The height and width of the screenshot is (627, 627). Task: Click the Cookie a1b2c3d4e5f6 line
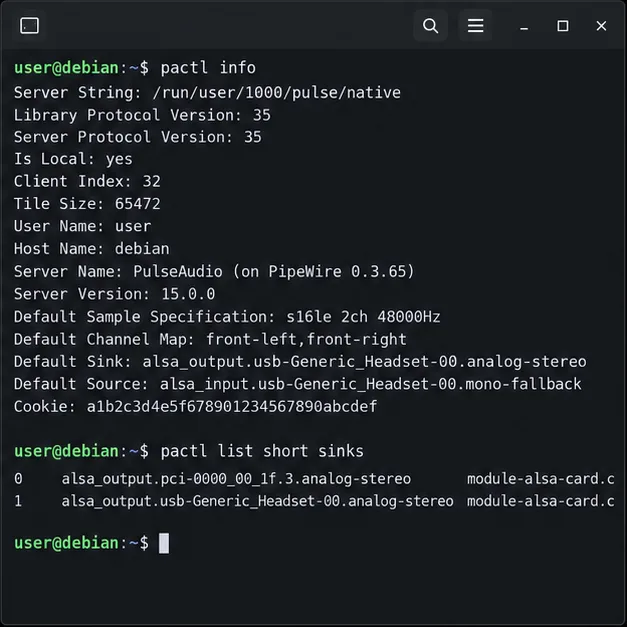[196, 407]
